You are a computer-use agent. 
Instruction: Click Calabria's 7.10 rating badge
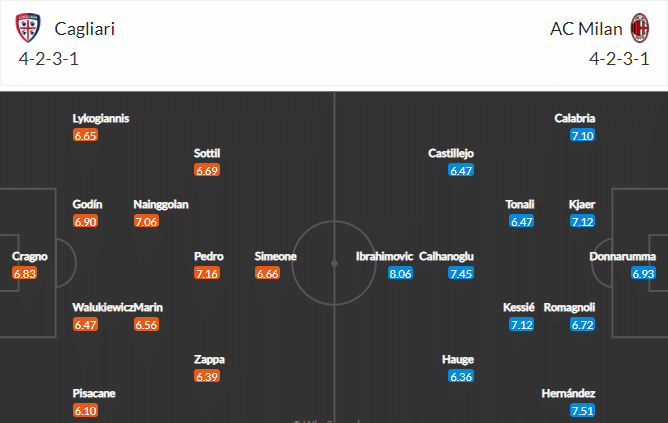click(x=582, y=135)
